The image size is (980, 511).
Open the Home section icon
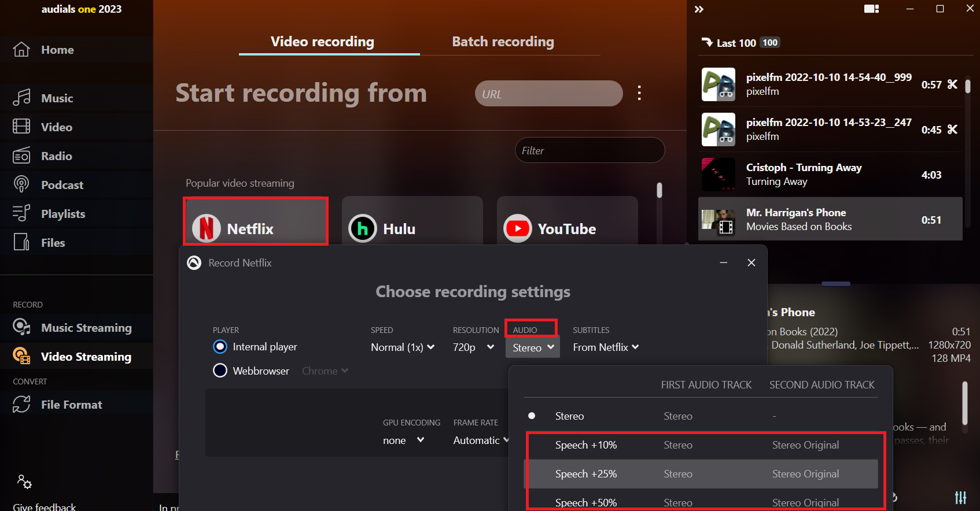(x=21, y=50)
